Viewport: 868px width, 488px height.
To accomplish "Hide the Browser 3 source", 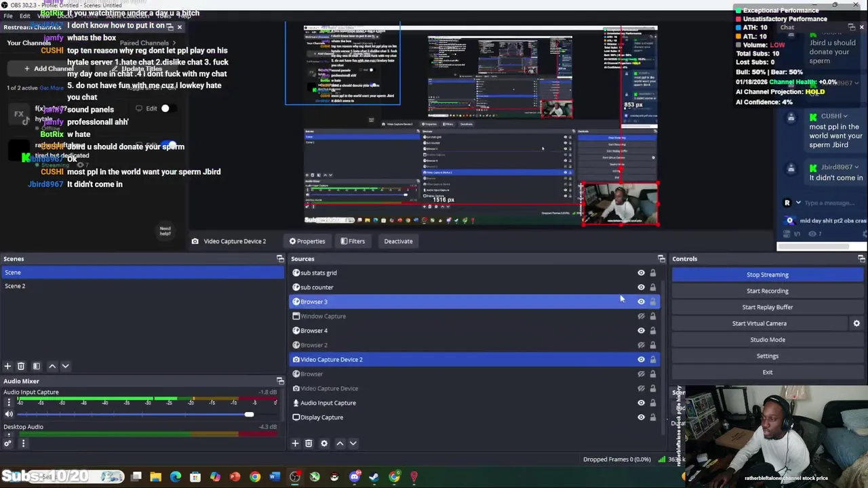I will click(x=641, y=302).
